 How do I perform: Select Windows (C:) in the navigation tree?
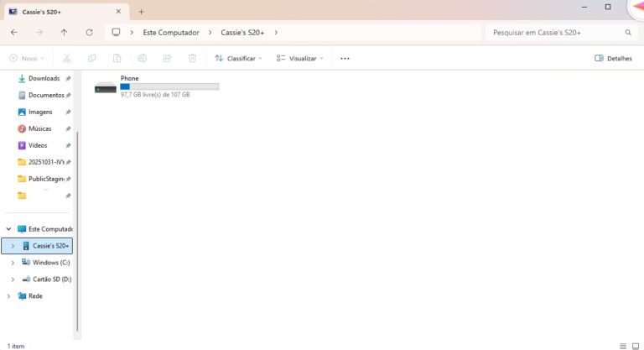(x=51, y=263)
